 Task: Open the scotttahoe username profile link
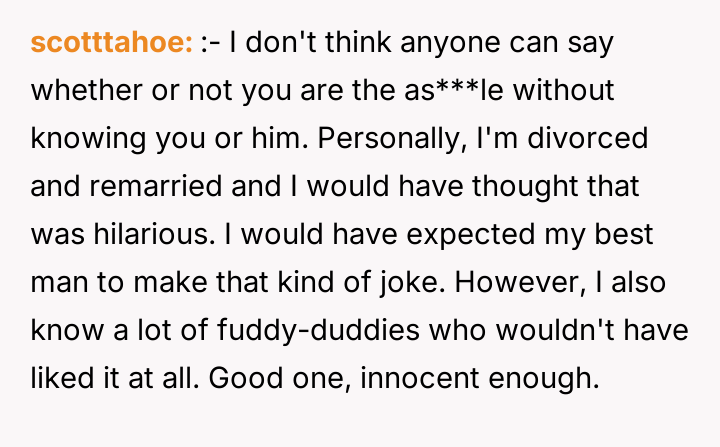coord(112,43)
